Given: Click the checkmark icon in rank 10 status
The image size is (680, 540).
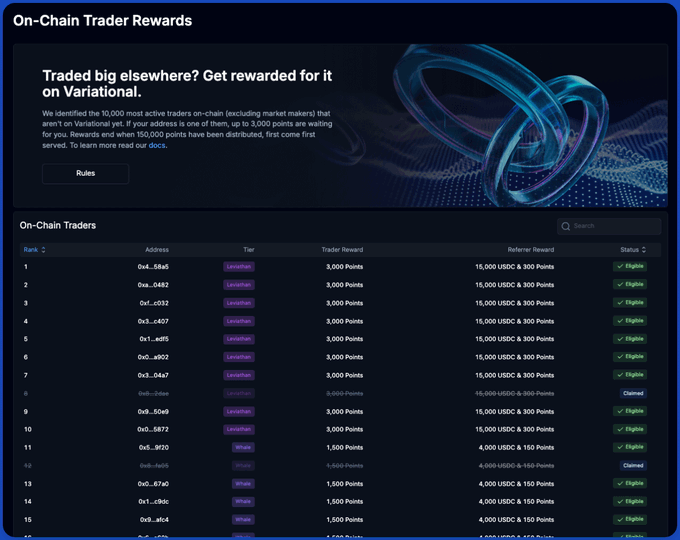Looking at the screenshot, I should pos(620,429).
